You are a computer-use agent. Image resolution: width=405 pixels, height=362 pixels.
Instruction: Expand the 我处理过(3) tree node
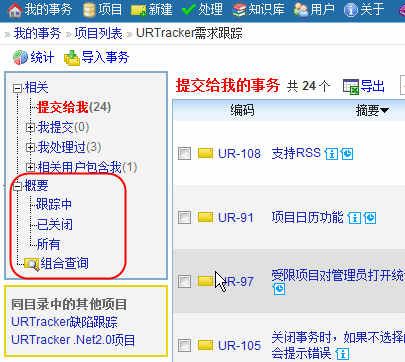pos(30,147)
